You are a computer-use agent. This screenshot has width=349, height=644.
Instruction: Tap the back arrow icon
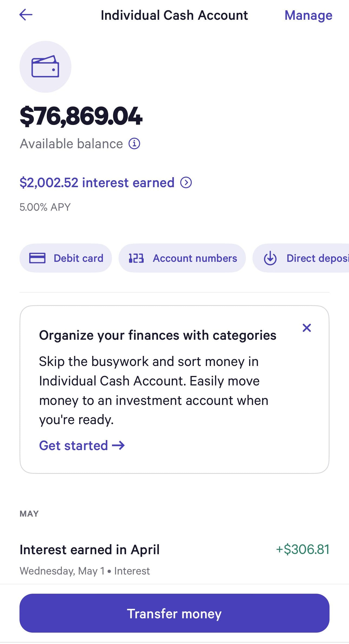tap(26, 15)
